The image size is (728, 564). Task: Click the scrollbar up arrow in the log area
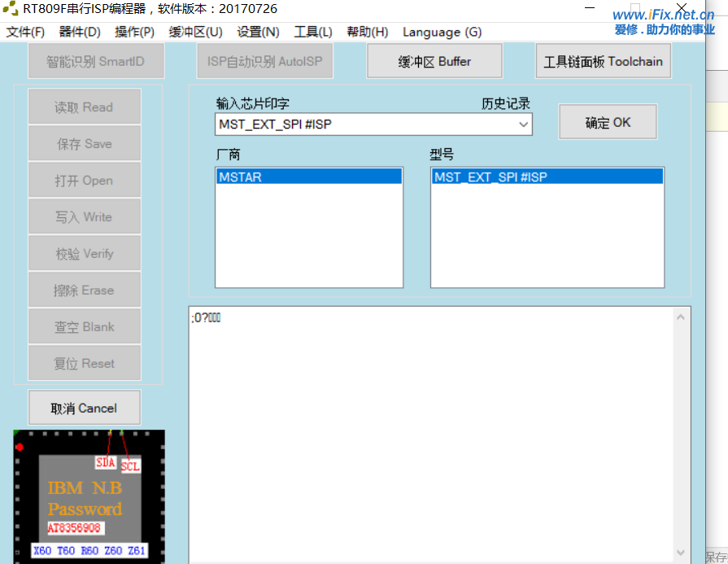tap(680, 317)
